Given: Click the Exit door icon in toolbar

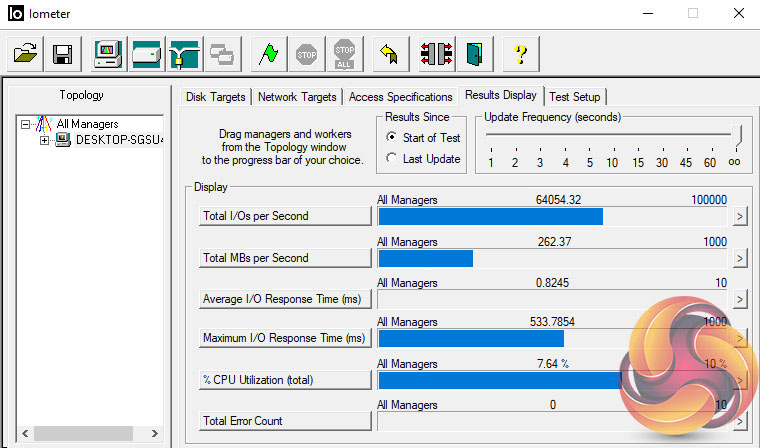Looking at the screenshot, I should pos(474,54).
